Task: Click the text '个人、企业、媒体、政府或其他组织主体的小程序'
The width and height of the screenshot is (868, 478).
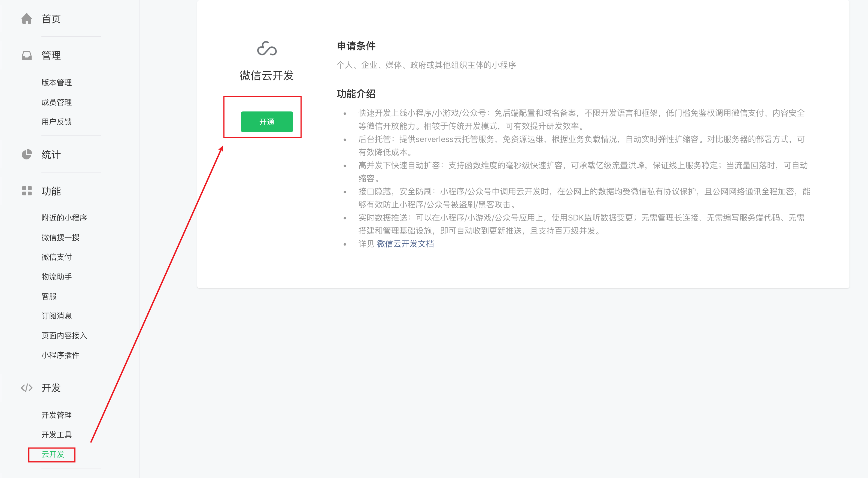Action: pyautogui.click(x=426, y=65)
